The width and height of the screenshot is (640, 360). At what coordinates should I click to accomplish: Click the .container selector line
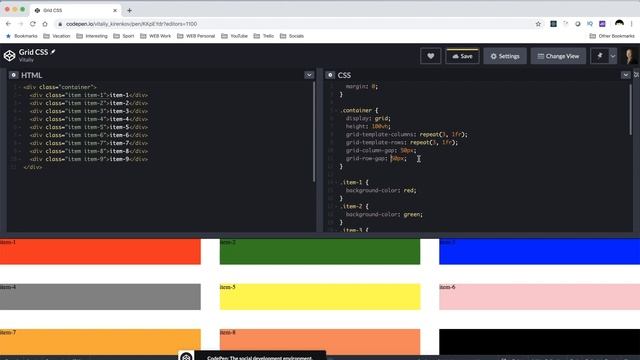pos(359,110)
